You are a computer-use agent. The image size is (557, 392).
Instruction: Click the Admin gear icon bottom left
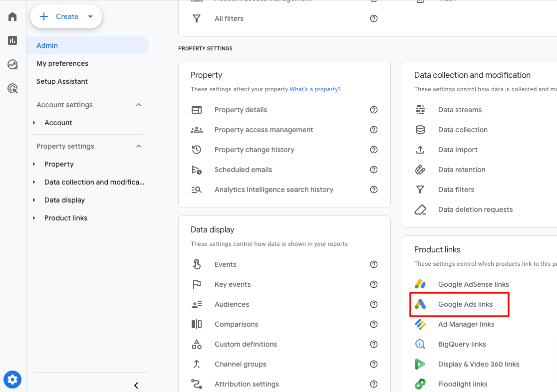tap(12, 379)
